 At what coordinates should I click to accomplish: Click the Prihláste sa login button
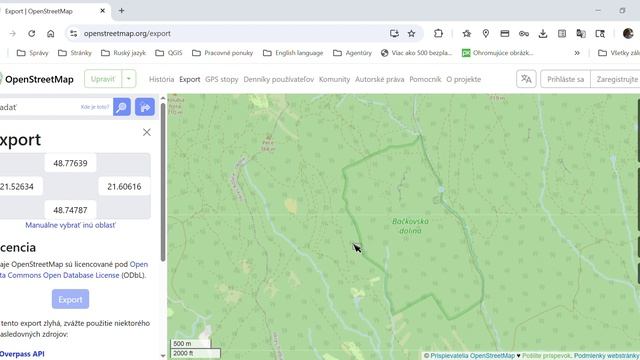[x=565, y=79]
